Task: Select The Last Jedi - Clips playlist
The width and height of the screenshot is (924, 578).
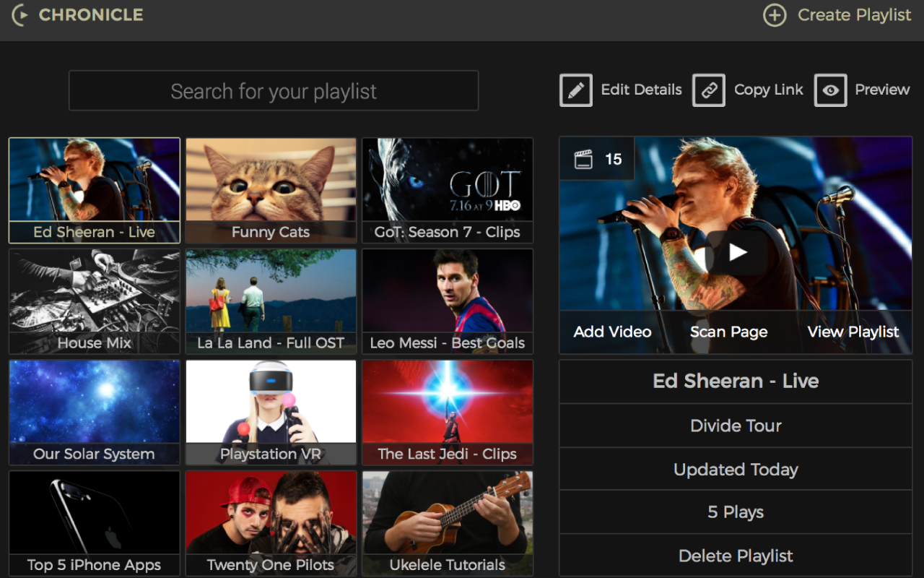Action: [x=448, y=413]
